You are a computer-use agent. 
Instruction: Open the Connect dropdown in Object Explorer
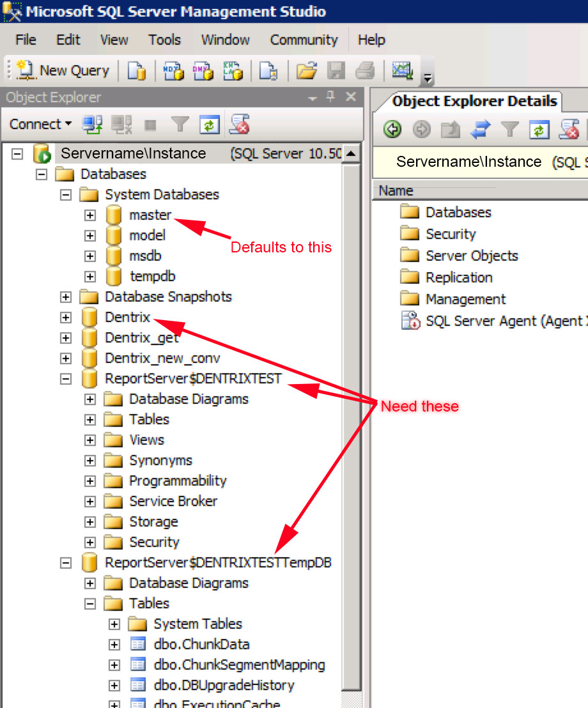(x=38, y=124)
